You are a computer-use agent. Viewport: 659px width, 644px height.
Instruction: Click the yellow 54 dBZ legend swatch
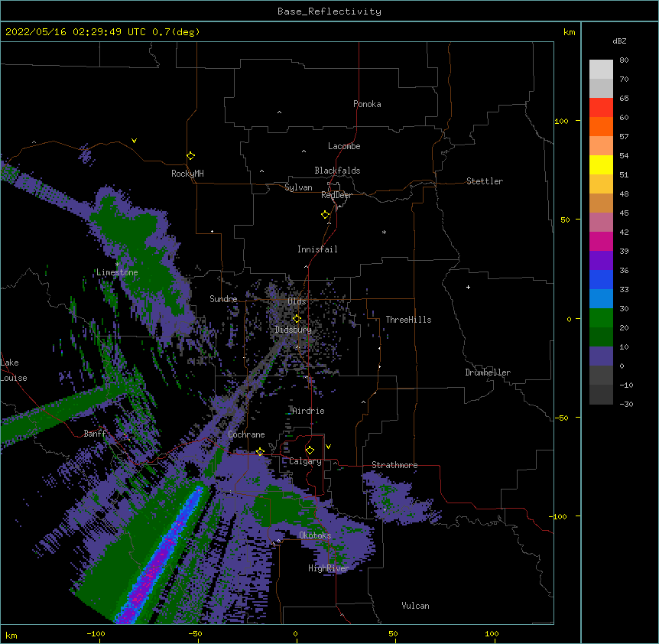coord(601,164)
